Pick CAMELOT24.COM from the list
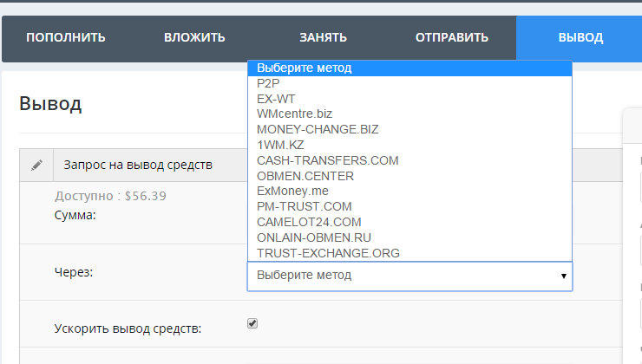 pyautogui.click(x=308, y=222)
